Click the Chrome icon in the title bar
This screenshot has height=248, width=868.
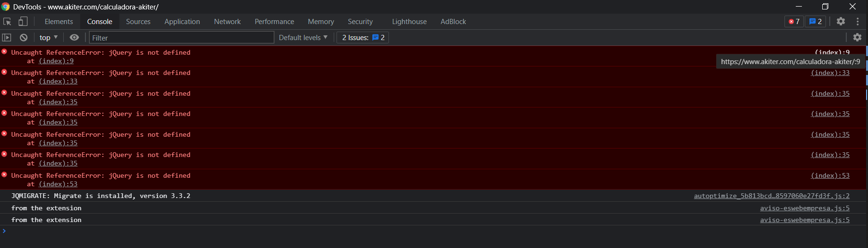6,7
